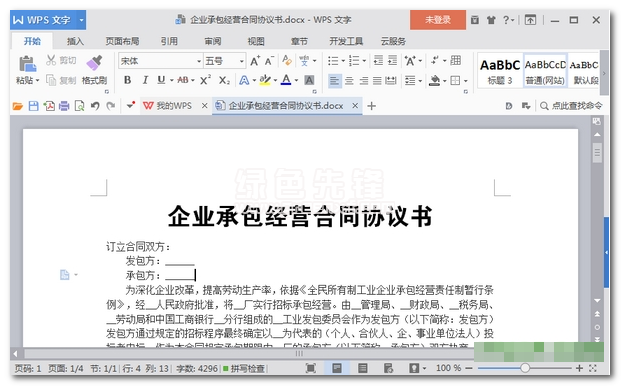Click the undo arrow icon
The height and width of the screenshot is (386, 621).
coord(95,106)
